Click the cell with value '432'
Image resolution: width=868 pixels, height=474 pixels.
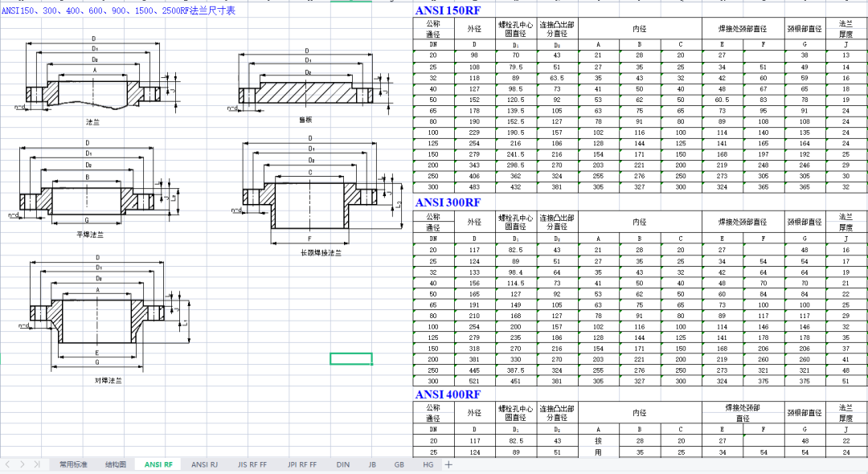point(515,187)
